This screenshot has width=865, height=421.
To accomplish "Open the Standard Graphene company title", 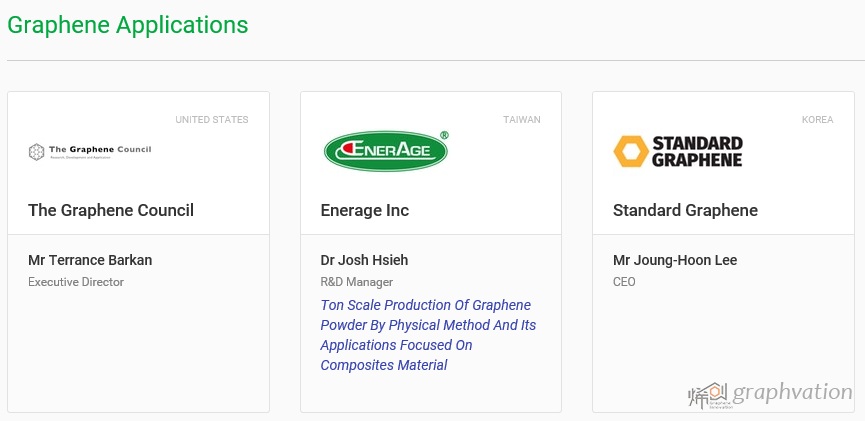I will click(685, 210).
